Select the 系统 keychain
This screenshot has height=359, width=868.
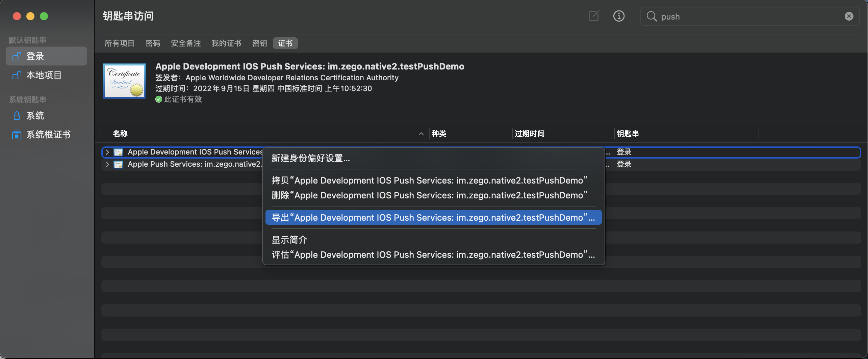coord(47,115)
